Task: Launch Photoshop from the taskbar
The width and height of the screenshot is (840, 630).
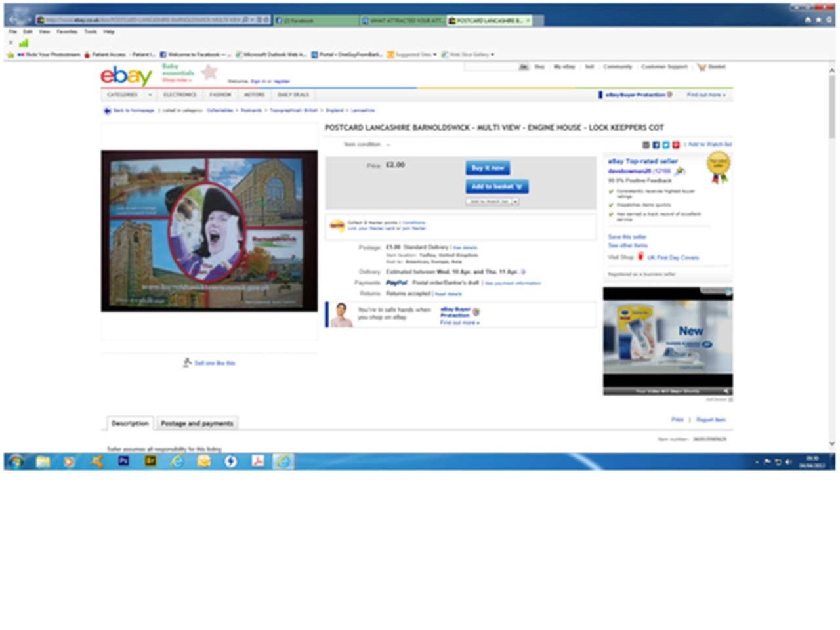Action: (x=123, y=462)
